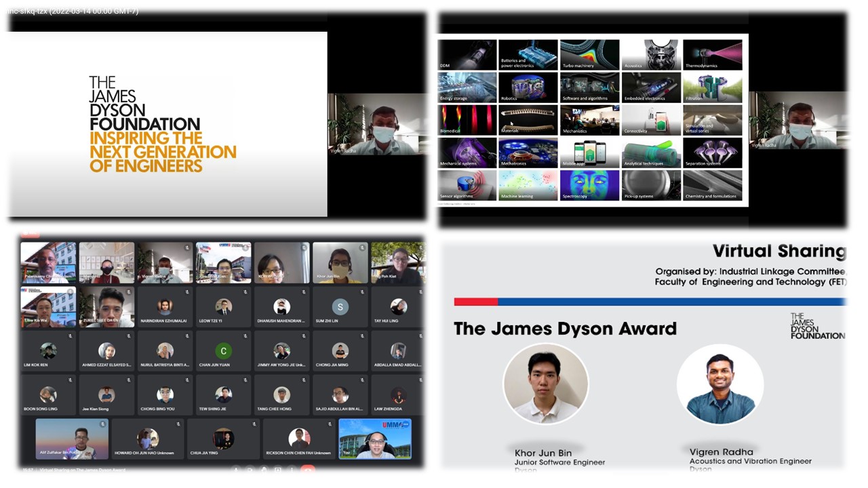Click 'Inspiring the next generation of engineers' text
868x488 pixels.
point(163,152)
